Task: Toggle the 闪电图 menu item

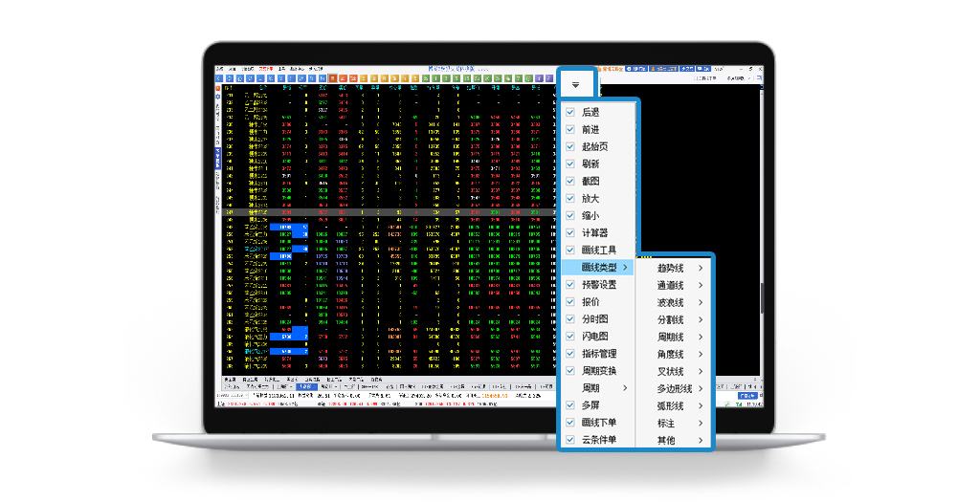Action: (x=597, y=336)
